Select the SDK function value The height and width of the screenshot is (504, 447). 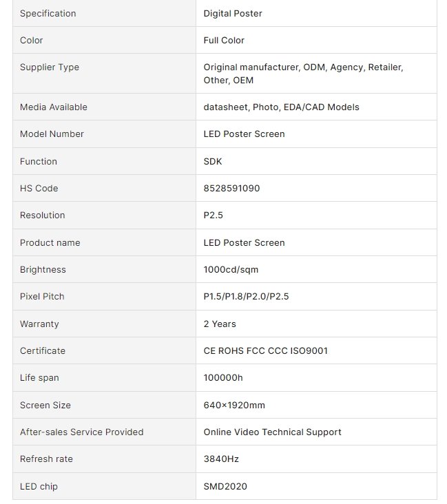tap(214, 161)
